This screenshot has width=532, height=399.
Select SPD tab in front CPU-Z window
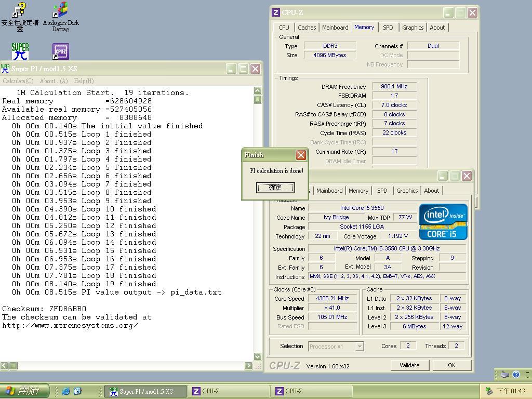[x=382, y=191]
